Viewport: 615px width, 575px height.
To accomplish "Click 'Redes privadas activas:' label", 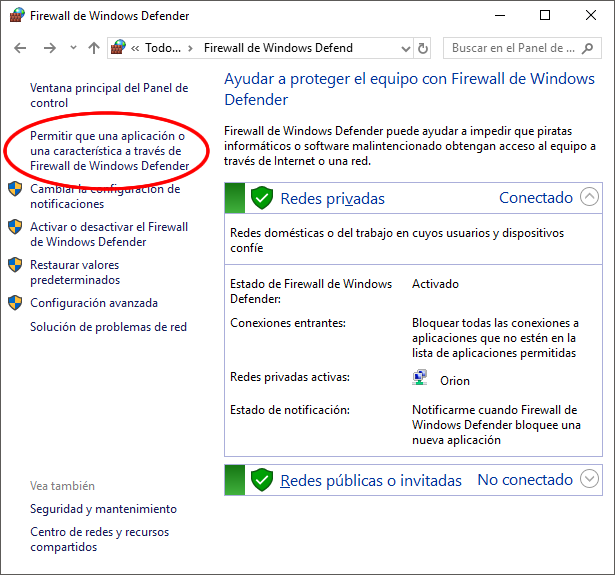I will [290, 377].
